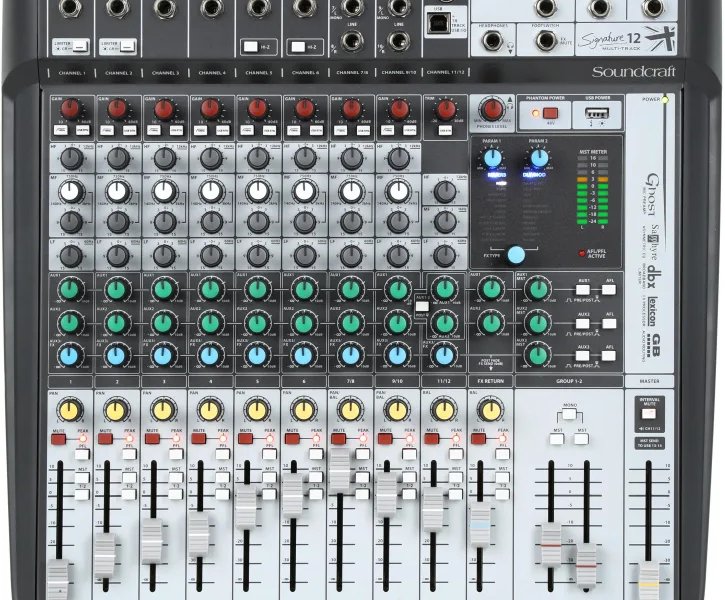Click the channel 1 fader cap
Image resolution: width=725 pixels, height=600 pixels.
(x=58, y=579)
